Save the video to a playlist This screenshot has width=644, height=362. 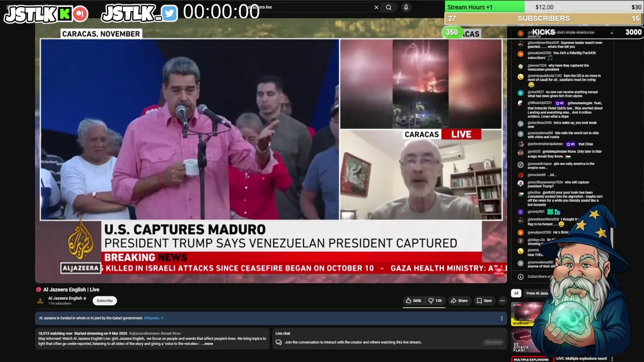(484, 301)
